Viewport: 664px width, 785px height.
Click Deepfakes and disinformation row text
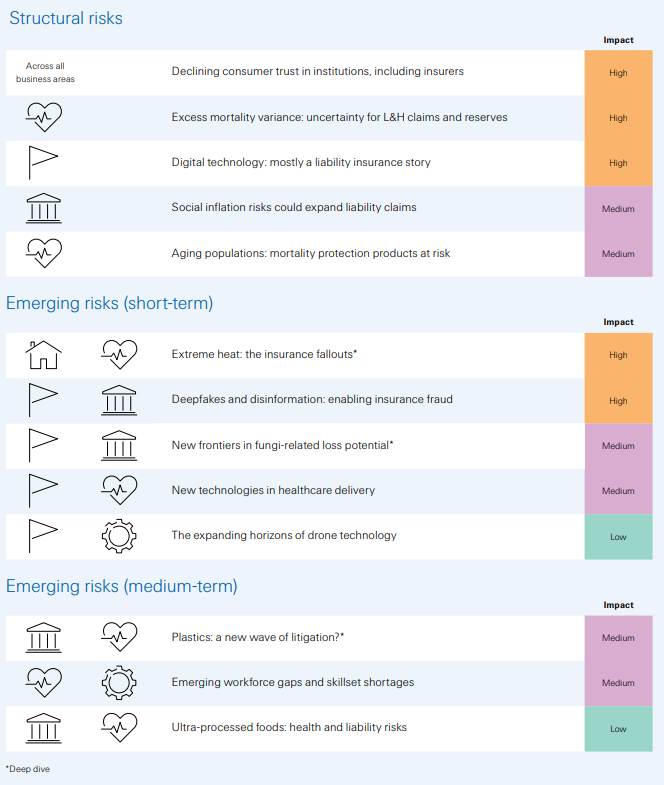click(x=311, y=400)
